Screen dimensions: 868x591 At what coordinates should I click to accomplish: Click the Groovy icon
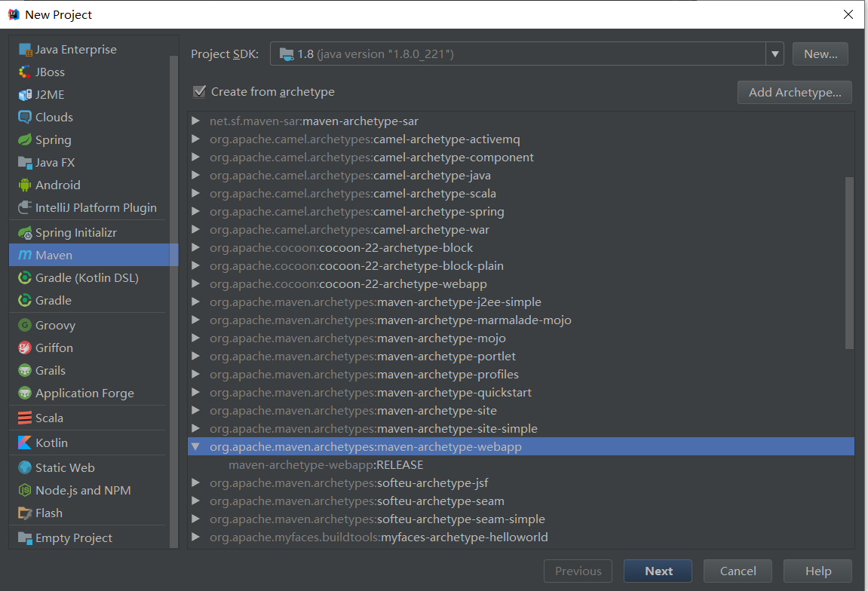pyautogui.click(x=25, y=326)
